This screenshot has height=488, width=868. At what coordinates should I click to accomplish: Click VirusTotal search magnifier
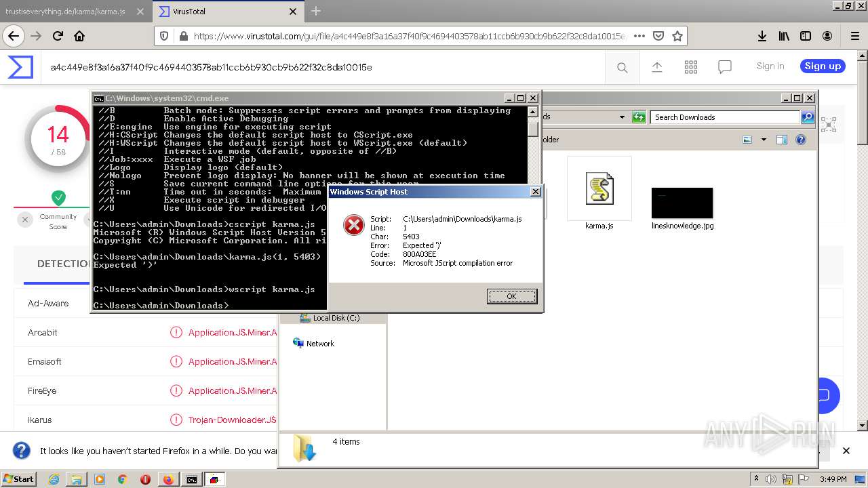(622, 67)
